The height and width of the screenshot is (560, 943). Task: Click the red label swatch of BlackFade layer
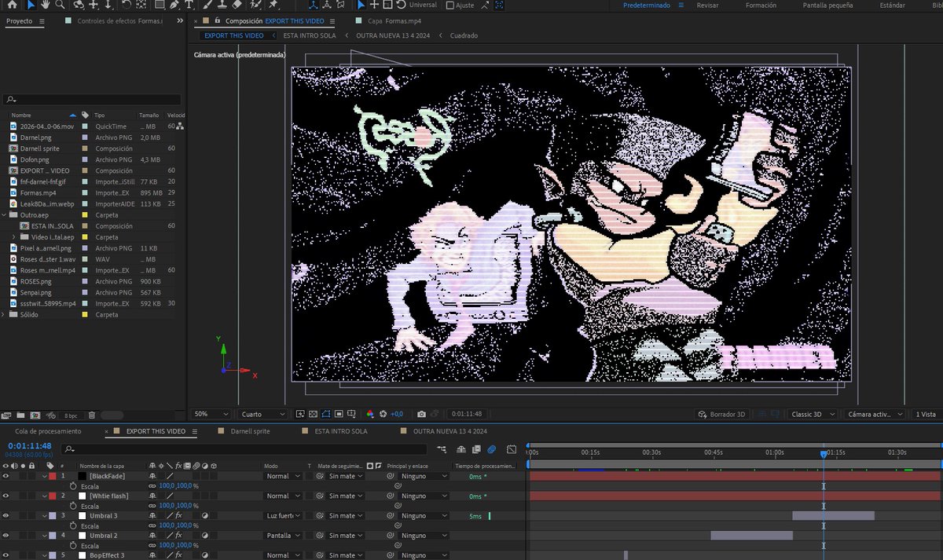[x=53, y=476]
